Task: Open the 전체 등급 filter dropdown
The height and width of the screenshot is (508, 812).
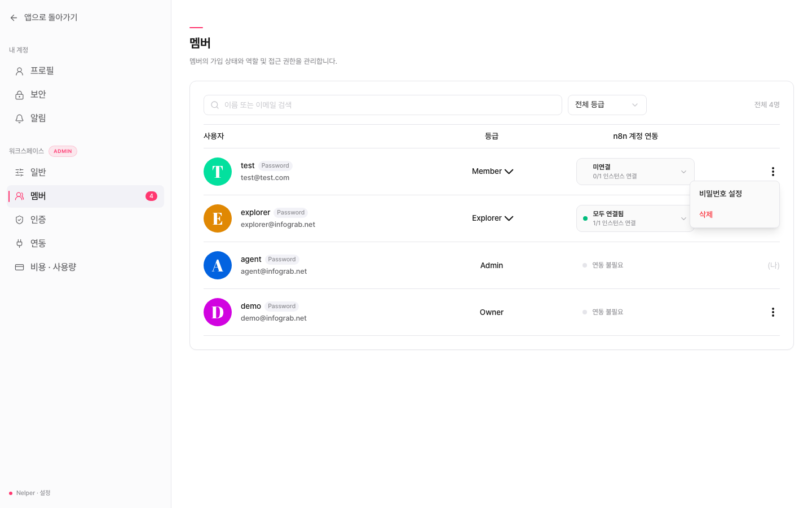Action: coord(607,105)
